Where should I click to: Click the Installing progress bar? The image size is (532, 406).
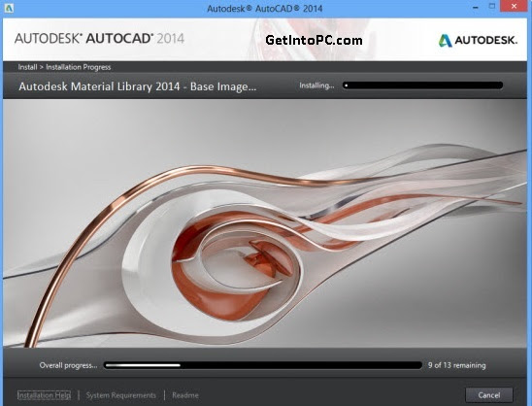click(x=422, y=85)
